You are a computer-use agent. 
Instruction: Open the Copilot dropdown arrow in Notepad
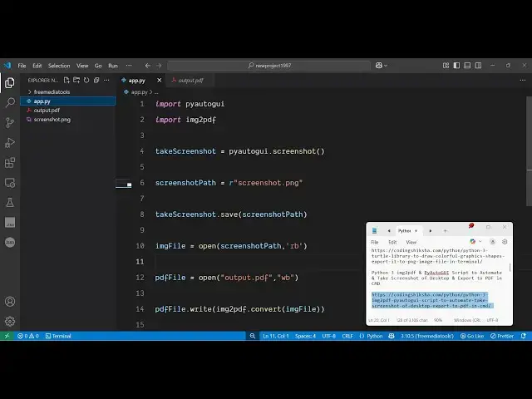click(x=480, y=242)
